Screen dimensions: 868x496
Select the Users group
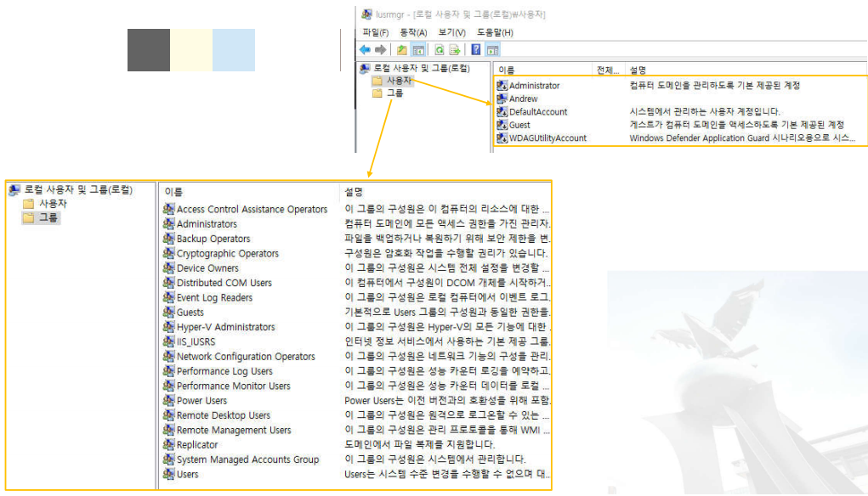pos(180,475)
